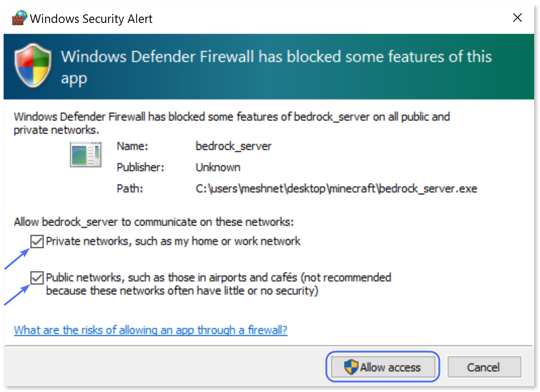The image size is (540, 392).
Task: Open the firewall risks help link
Action: [x=150, y=330]
